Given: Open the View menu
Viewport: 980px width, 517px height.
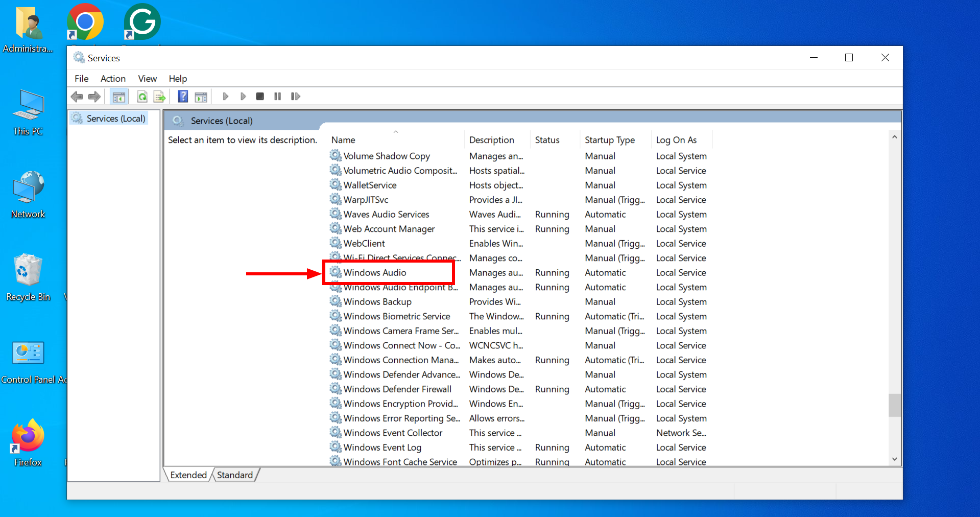Looking at the screenshot, I should click(147, 78).
